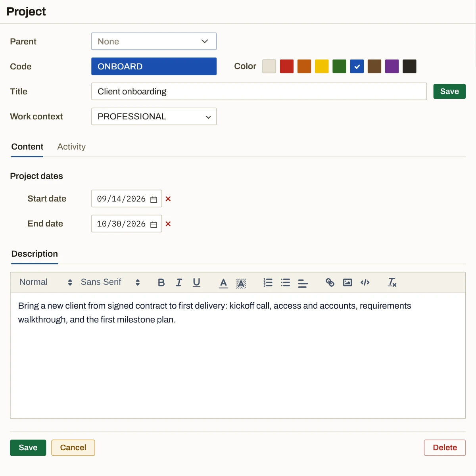
Task: Click the Cancel button
Action: (73, 447)
